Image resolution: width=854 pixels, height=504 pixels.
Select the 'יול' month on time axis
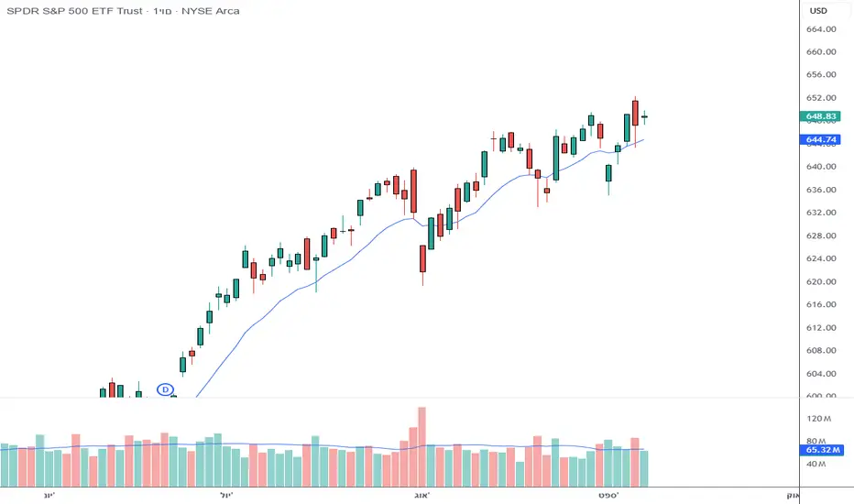pyautogui.click(x=226, y=495)
